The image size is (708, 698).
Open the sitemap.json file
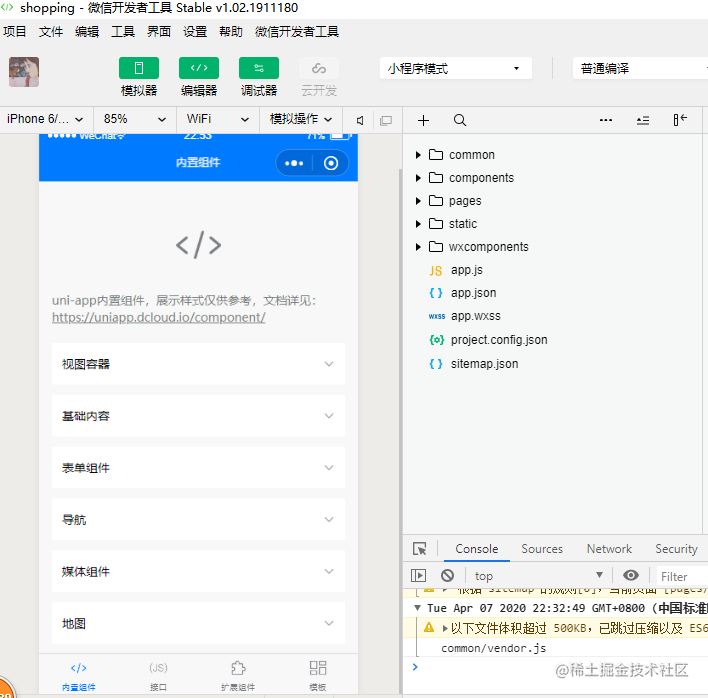point(484,364)
